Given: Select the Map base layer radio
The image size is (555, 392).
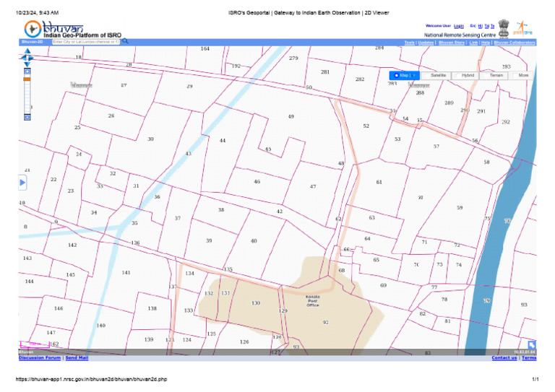Looking at the screenshot, I should point(397,75).
